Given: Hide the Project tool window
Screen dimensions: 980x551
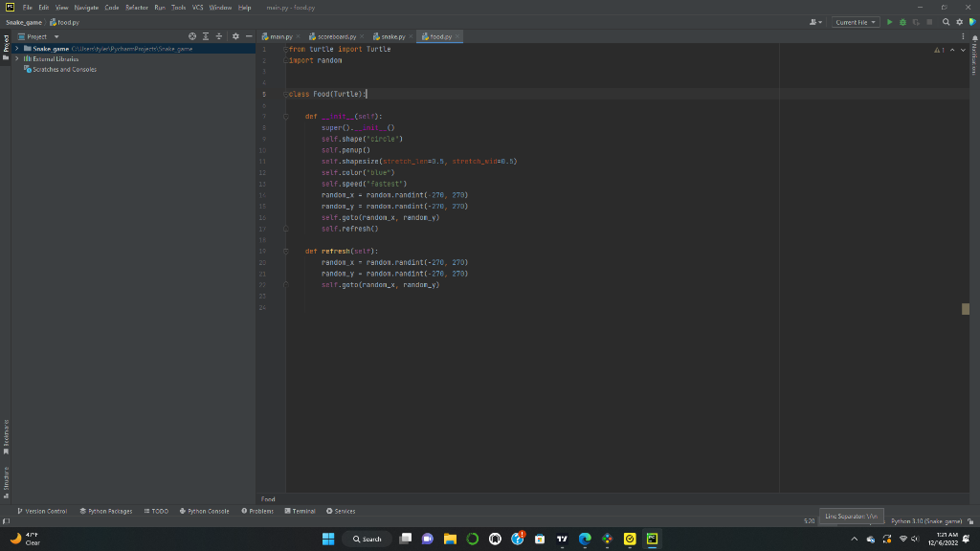Looking at the screenshot, I should 248,36.
